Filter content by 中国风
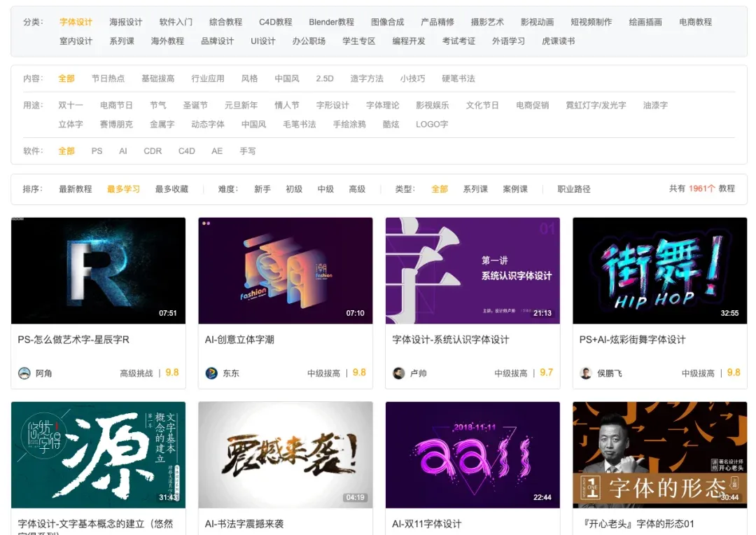Viewport: 756px width, 535px height. point(287,78)
